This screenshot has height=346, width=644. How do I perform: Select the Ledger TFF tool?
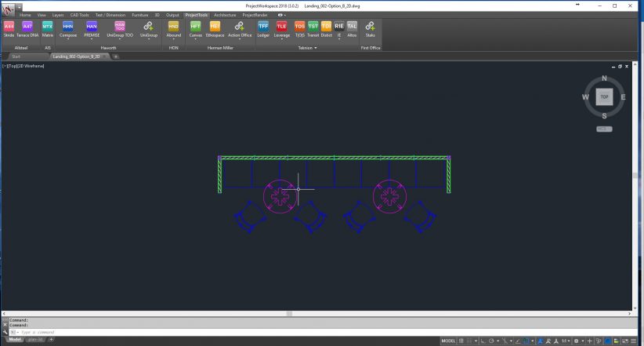click(262, 28)
